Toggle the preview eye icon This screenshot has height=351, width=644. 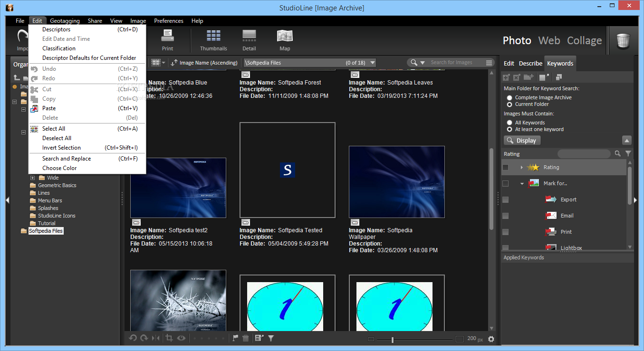(x=181, y=338)
